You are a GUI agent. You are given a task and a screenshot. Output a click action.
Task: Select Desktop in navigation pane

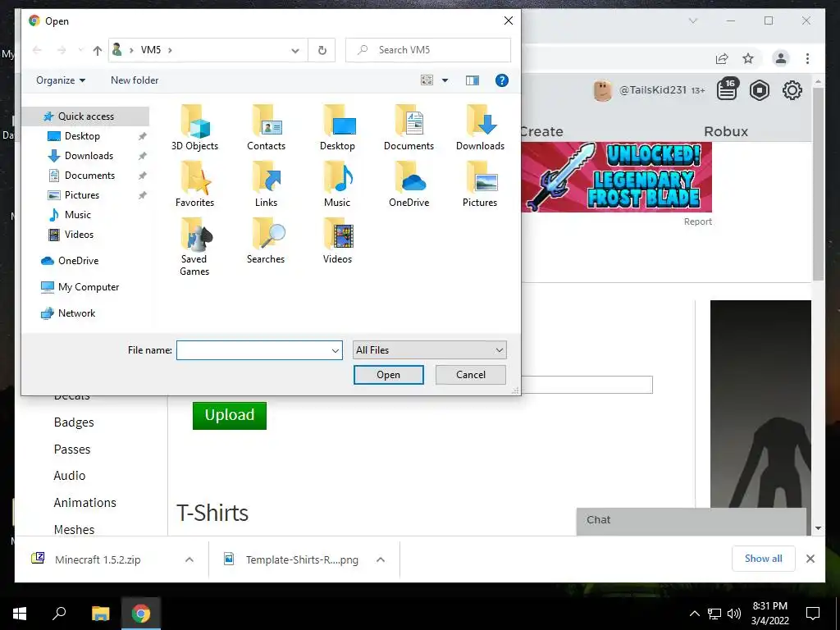coord(82,136)
